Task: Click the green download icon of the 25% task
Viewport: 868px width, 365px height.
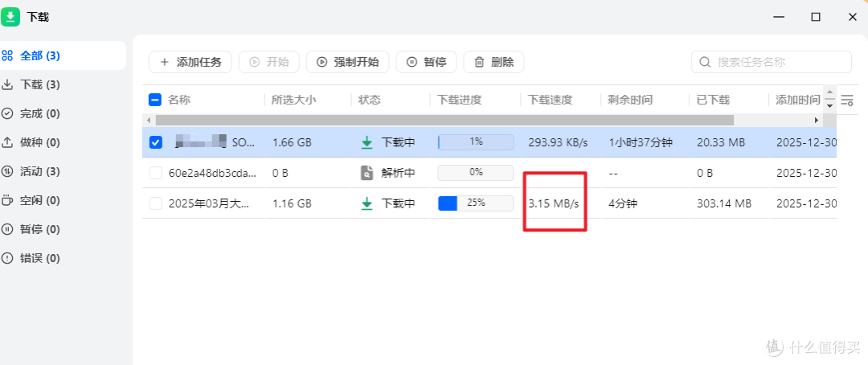Action: pyautogui.click(x=366, y=204)
